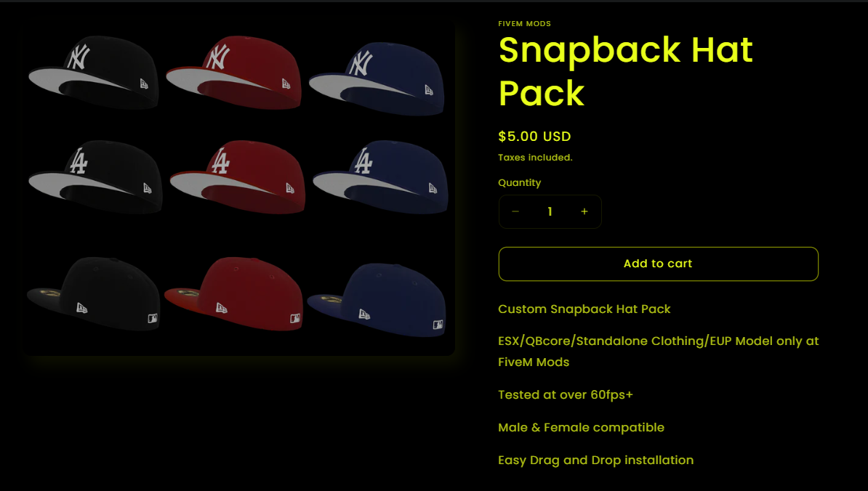This screenshot has height=491, width=868.
Task: Open the FIVEM MODS vendor label
Action: click(524, 24)
